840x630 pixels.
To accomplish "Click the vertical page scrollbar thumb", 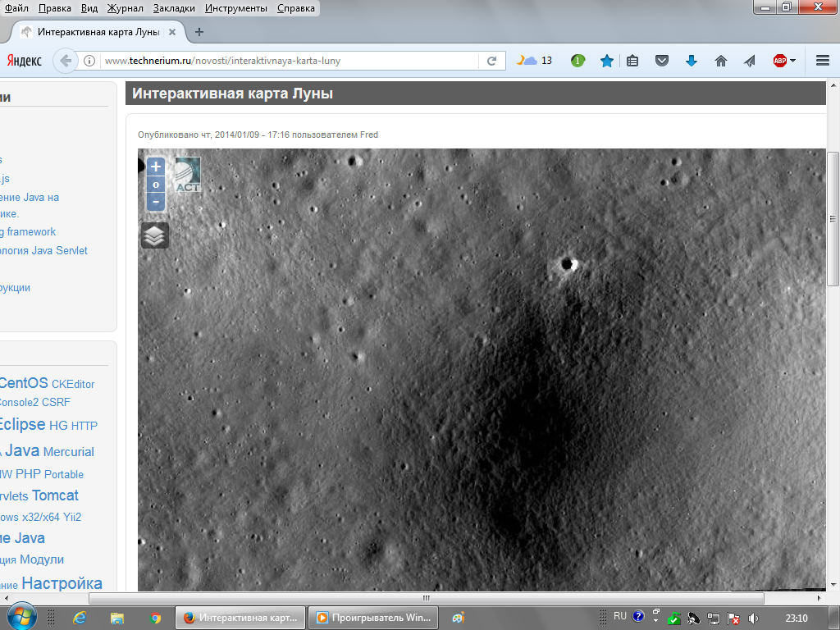I will (x=833, y=218).
